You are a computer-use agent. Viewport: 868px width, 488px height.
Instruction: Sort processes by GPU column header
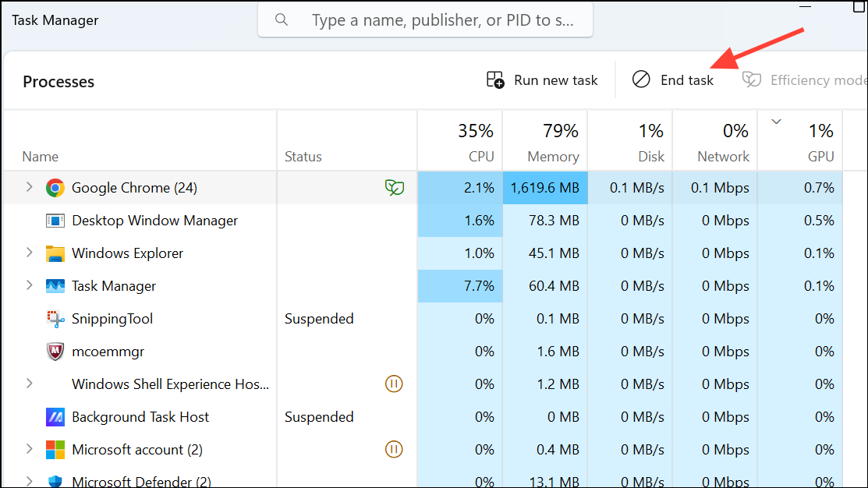(x=800, y=141)
